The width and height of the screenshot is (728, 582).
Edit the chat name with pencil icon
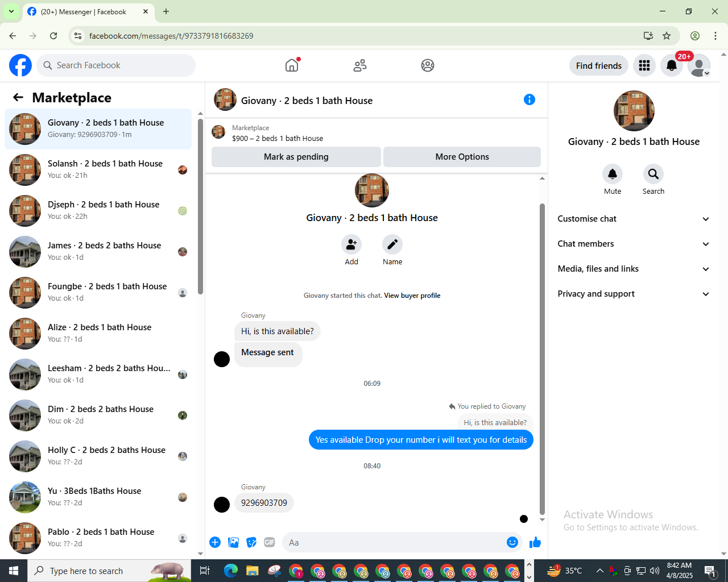tap(392, 244)
